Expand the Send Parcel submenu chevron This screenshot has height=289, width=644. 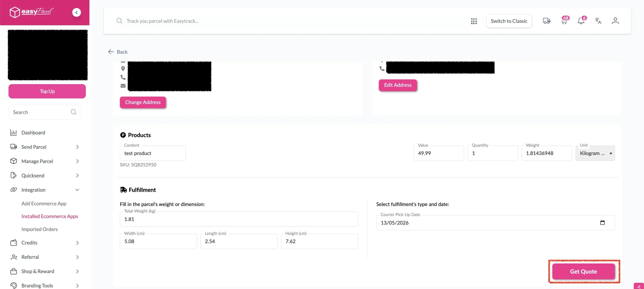click(77, 147)
